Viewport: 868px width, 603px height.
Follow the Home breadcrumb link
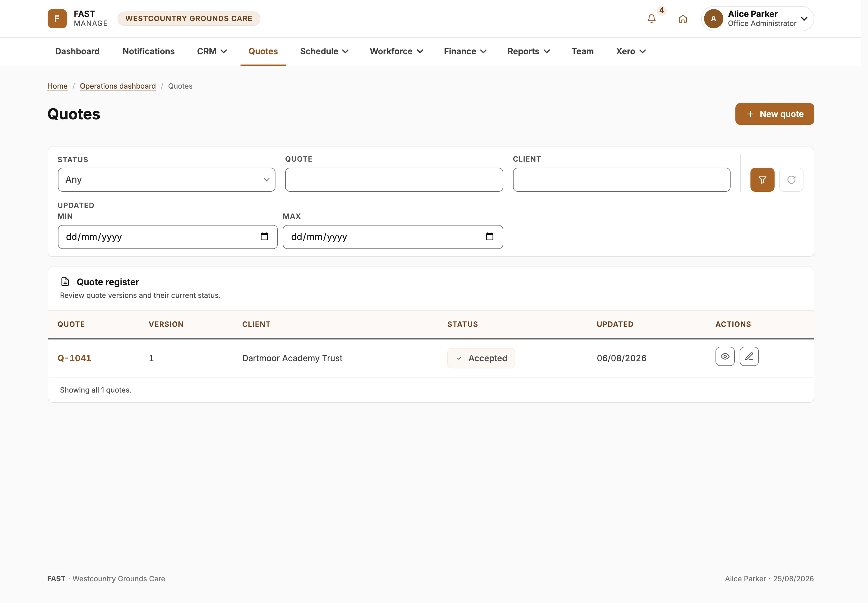coord(57,86)
